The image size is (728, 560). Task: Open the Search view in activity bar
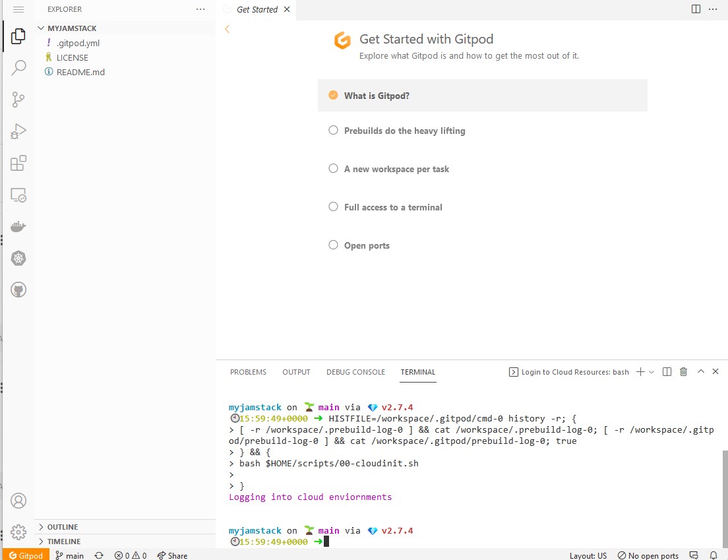pos(18,68)
